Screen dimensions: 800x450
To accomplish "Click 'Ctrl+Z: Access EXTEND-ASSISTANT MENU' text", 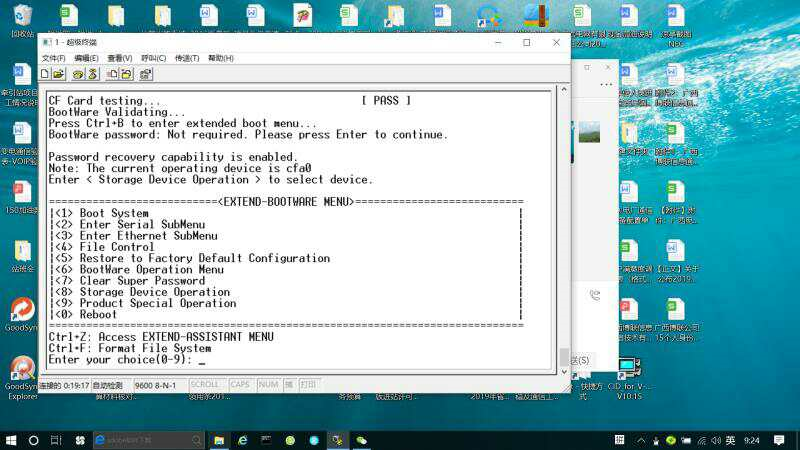I will [x=161, y=337].
